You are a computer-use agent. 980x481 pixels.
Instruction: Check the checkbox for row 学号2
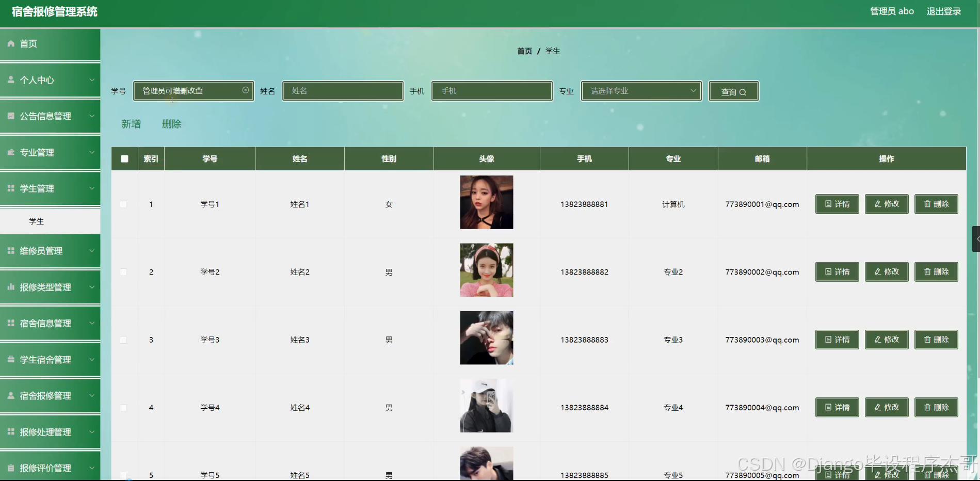[123, 272]
